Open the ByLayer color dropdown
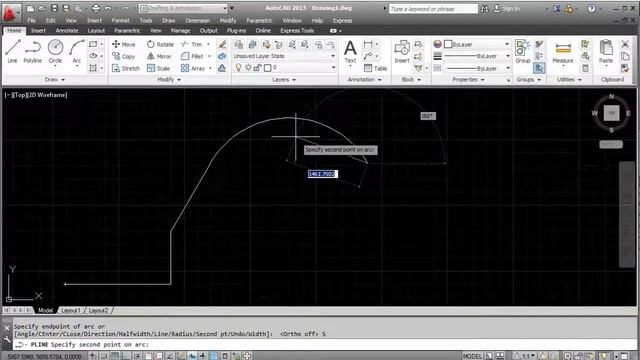The image size is (640, 360). click(477, 44)
